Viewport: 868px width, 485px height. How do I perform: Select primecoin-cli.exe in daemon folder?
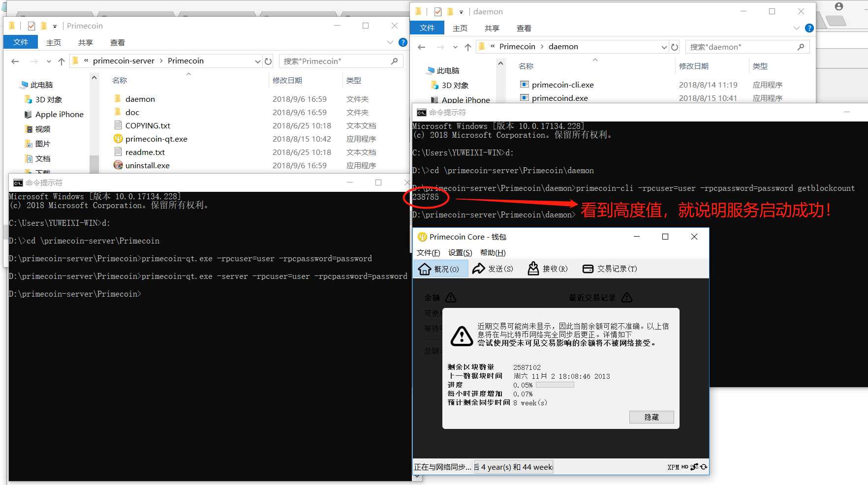[x=562, y=85]
